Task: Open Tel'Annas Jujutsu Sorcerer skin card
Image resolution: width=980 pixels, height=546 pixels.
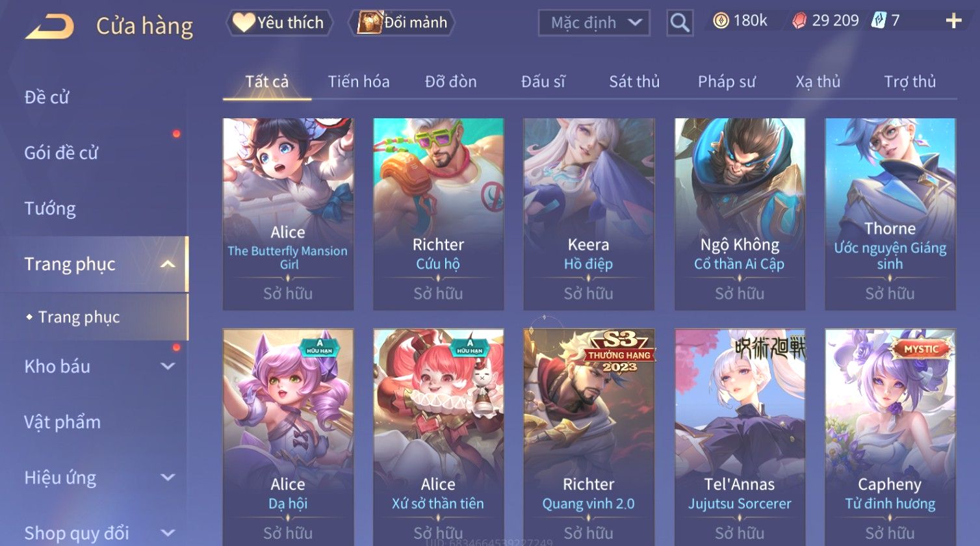Action: point(740,437)
